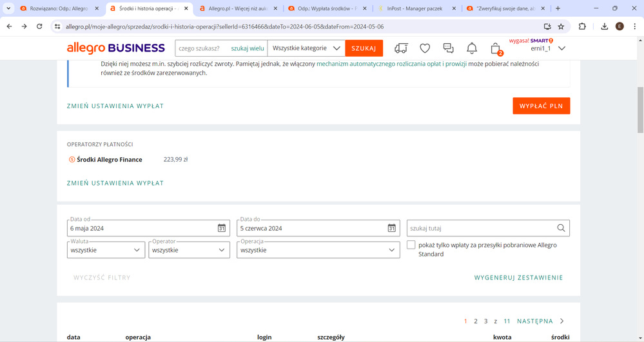Open shopping cart icon
The image size is (644, 342).
[x=495, y=48]
